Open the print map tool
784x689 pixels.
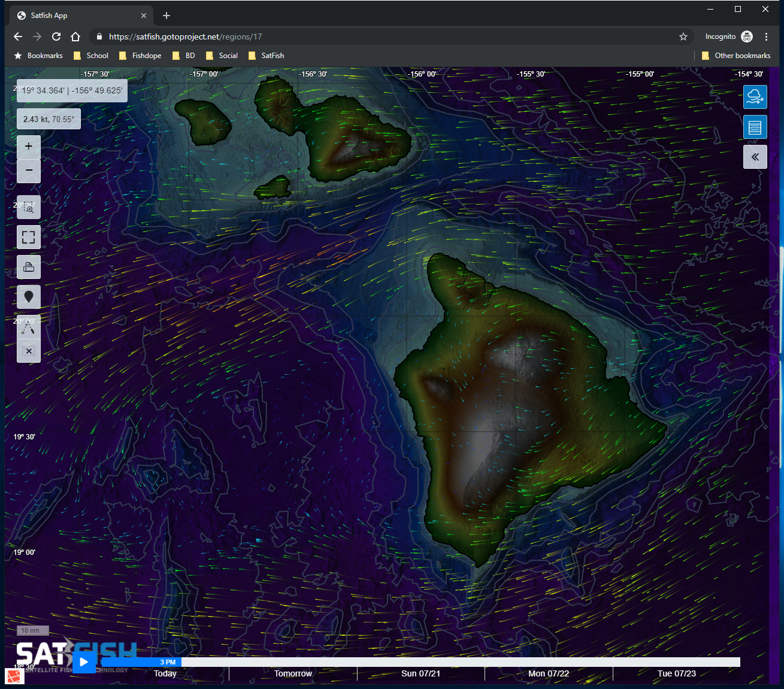(29, 267)
